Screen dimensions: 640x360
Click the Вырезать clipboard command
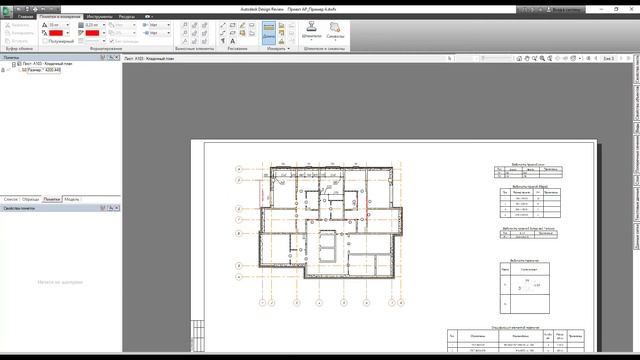(x=17, y=25)
